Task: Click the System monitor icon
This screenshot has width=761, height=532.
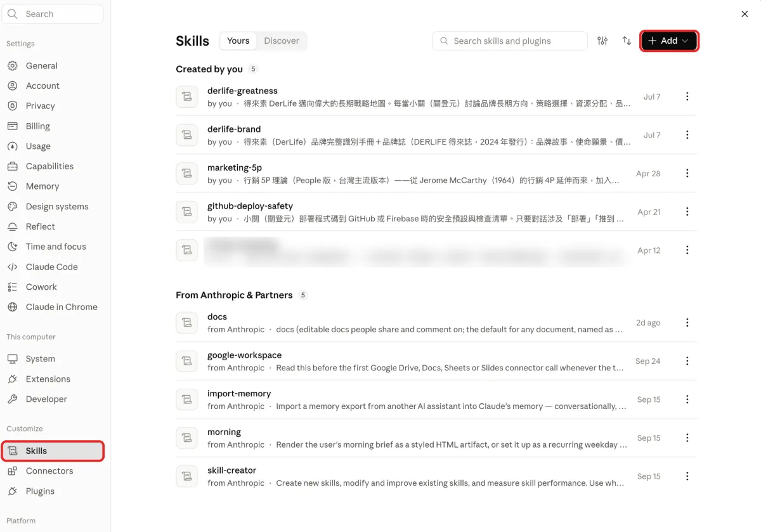Action: (x=13, y=359)
